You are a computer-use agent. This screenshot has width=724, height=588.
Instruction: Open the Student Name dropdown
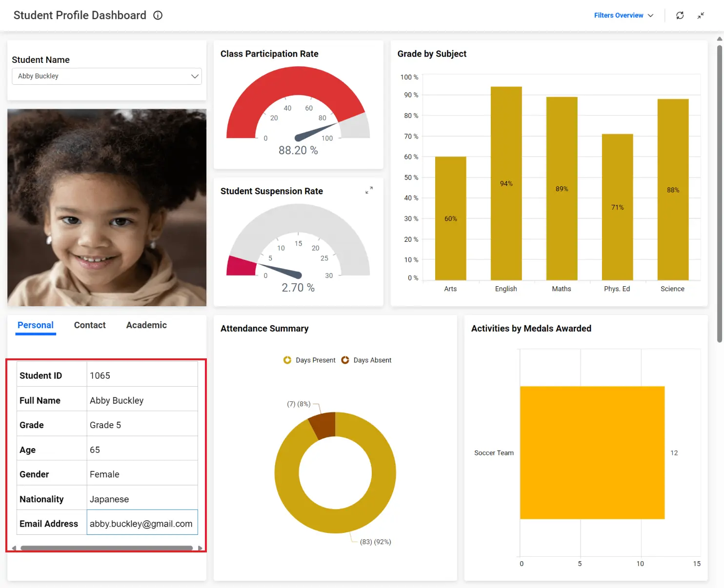click(107, 76)
